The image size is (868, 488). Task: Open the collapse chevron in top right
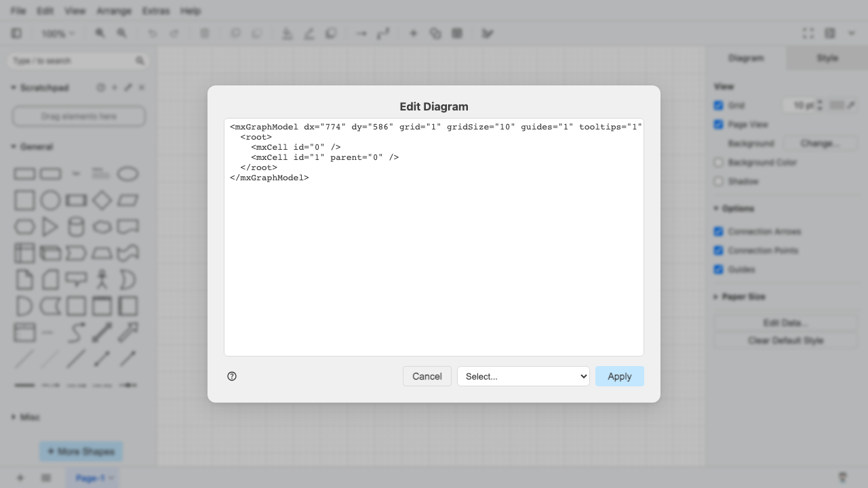pyautogui.click(x=852, y=33)
